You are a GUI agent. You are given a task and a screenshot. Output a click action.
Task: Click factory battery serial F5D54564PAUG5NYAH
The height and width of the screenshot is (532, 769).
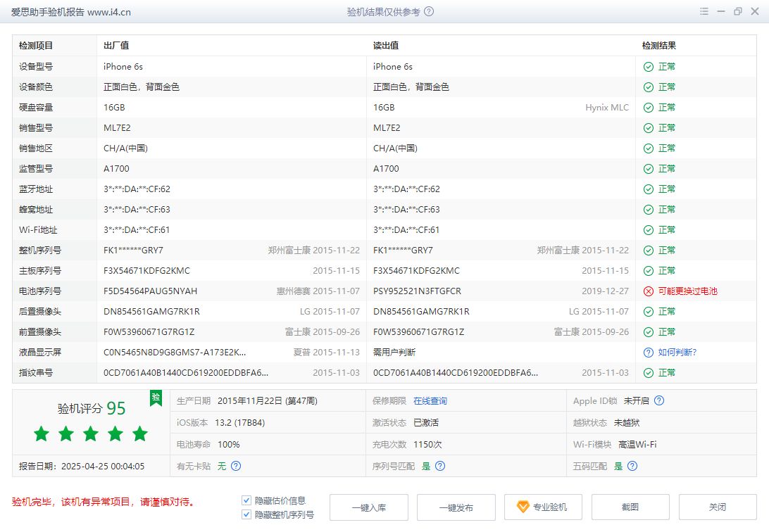click(151, 291)
